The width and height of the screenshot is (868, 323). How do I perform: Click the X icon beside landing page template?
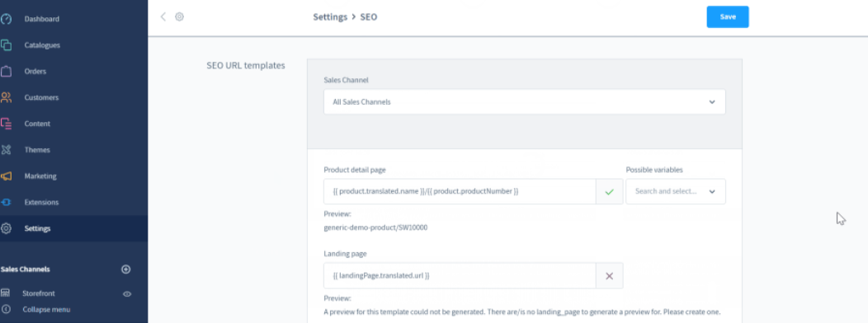610,275
